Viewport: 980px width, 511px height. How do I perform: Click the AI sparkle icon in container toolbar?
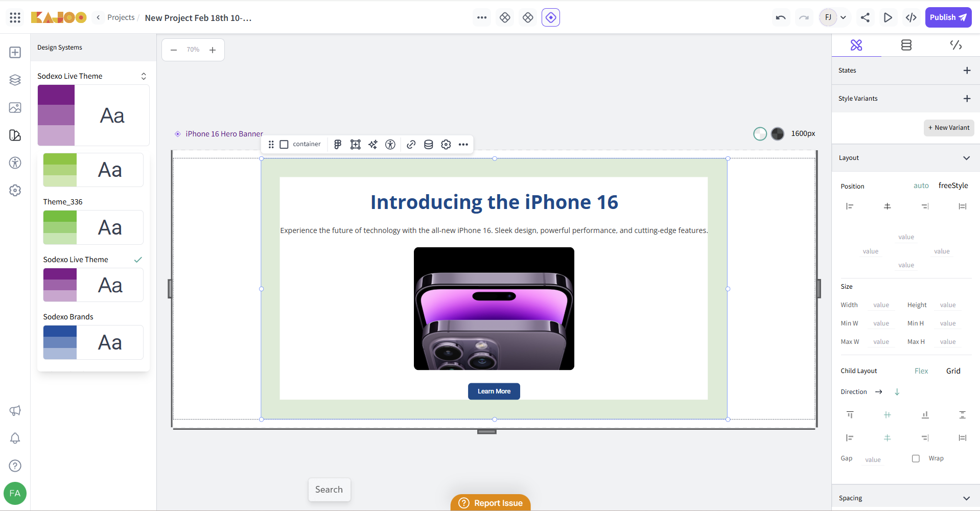pos(373,145)
